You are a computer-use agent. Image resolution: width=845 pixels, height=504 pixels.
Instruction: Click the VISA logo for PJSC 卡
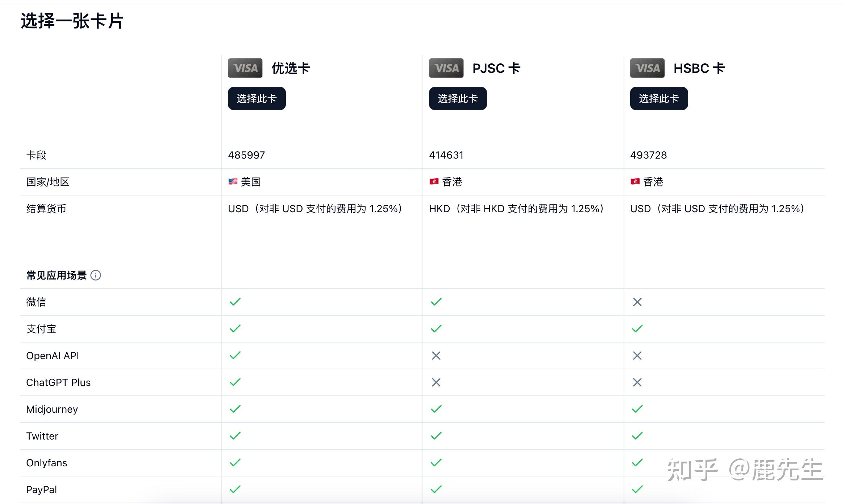click(x=446, y=68)
